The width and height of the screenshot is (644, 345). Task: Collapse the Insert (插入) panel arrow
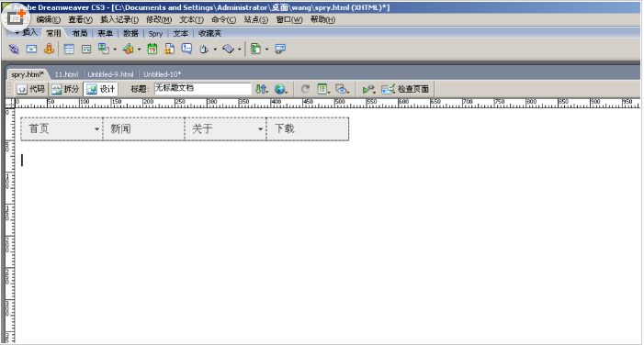coord(17,32)
